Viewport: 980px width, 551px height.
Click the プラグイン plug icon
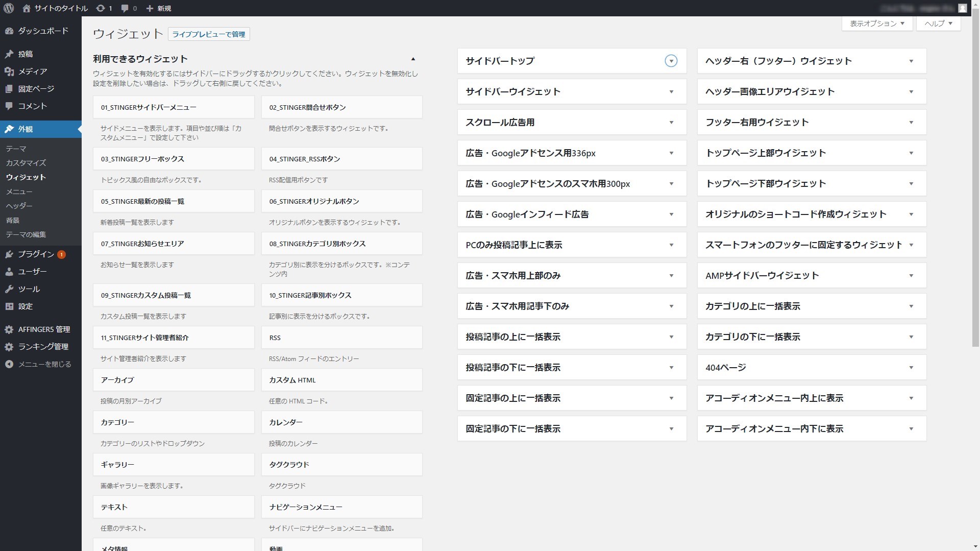click(9, 254)
